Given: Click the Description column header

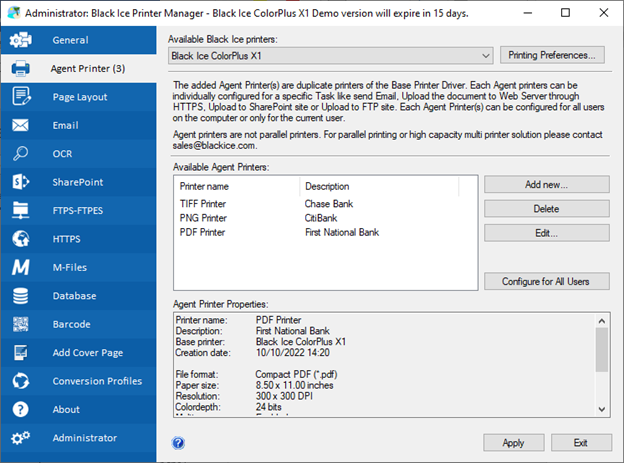Looking at the screenshot, I should (x=379, y=186).
